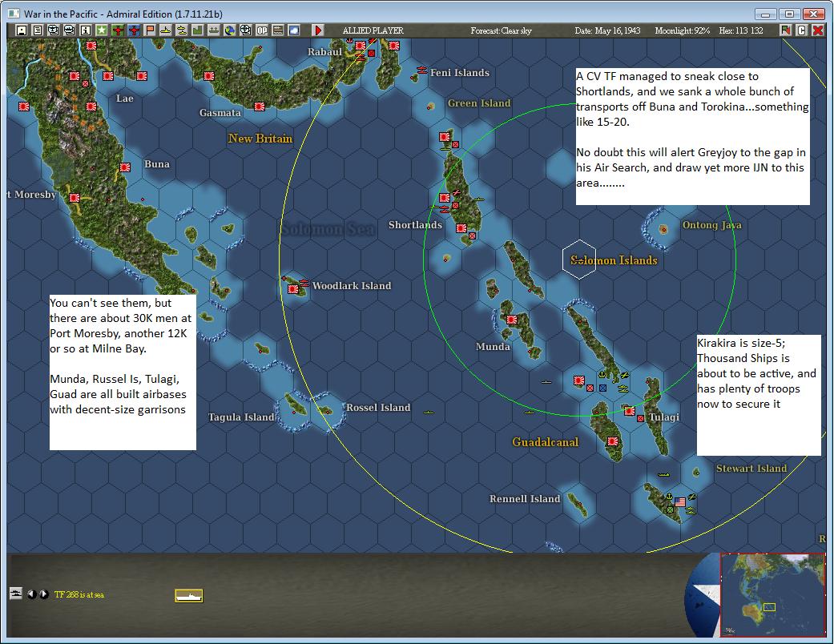Click 'Forecast: Clear sky' text
The width and height of the screenshot is (834, 644).
501,31
